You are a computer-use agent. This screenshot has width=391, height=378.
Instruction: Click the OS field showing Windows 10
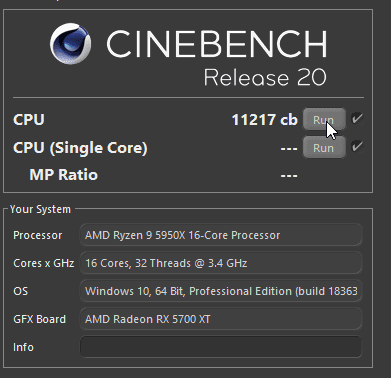(x=221, y=291)
